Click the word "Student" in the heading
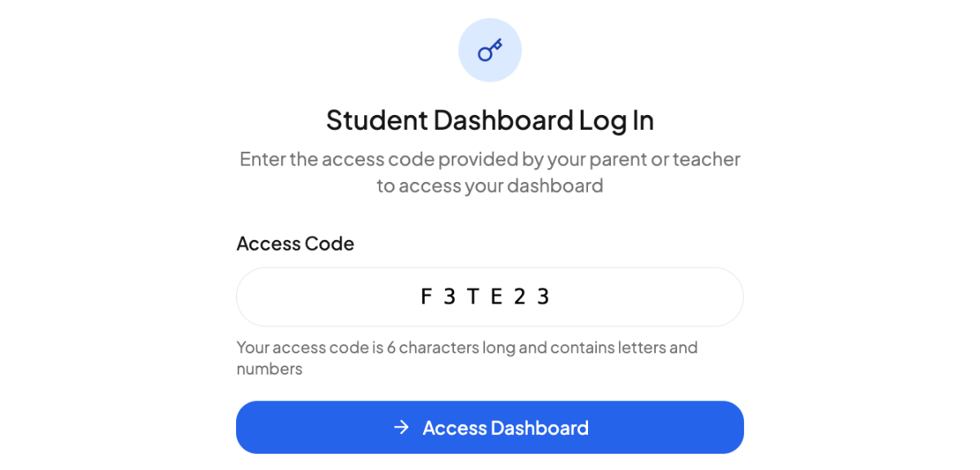 coord(376,120)
